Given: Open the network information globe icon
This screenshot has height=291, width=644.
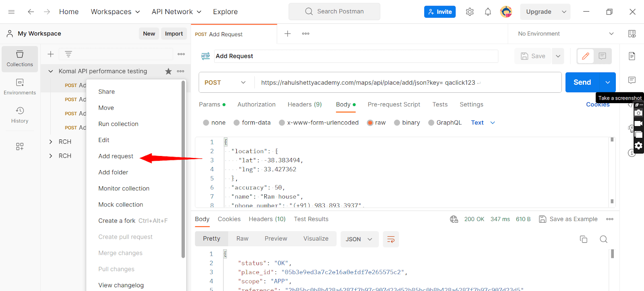Looking at the screenshot, I should (x=454, y=219).
